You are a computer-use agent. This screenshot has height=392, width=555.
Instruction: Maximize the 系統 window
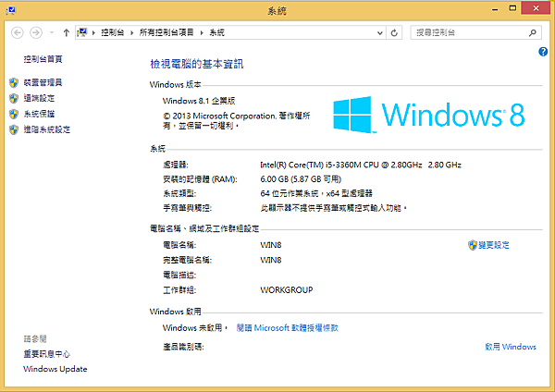(512, 8)
